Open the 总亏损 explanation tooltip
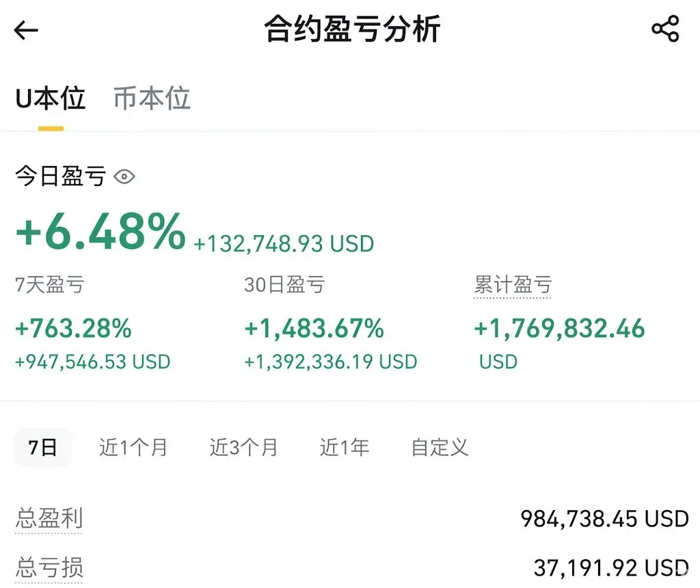The width and height of the screenshot is (700, 588). pyautogui.click(x=49, y=567)
